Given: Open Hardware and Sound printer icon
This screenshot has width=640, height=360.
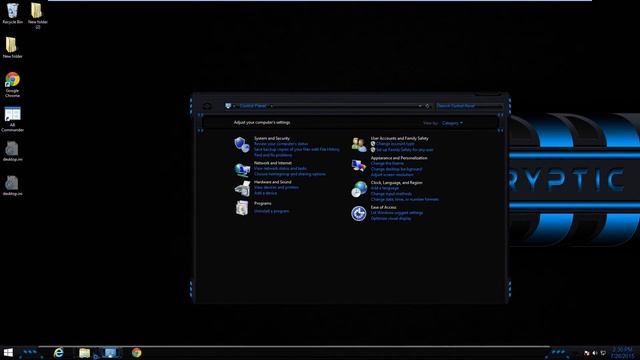Looking at the screenshot, I should pos(242,188).
